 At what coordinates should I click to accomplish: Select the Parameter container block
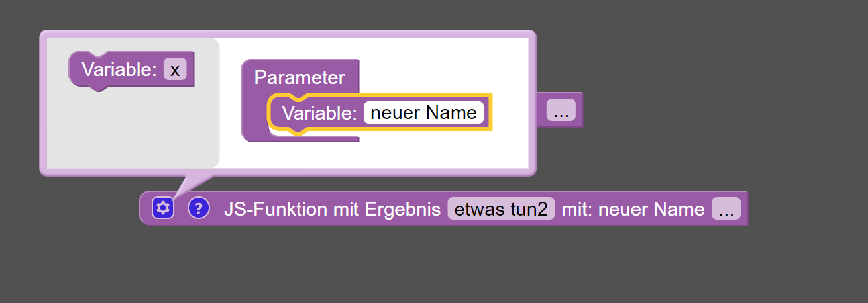point(299,77)
